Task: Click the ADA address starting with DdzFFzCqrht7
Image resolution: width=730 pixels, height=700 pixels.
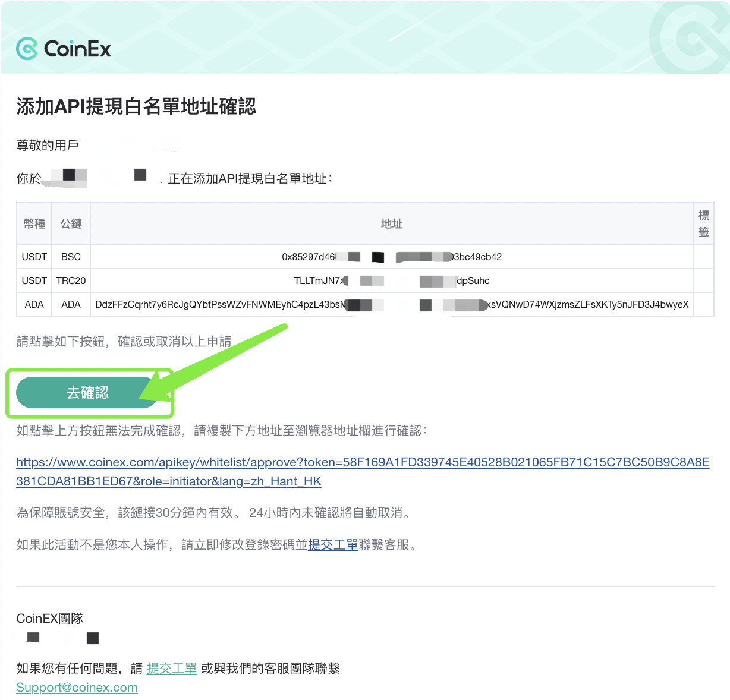Action: pyautogui.click(x=392, y=305)
